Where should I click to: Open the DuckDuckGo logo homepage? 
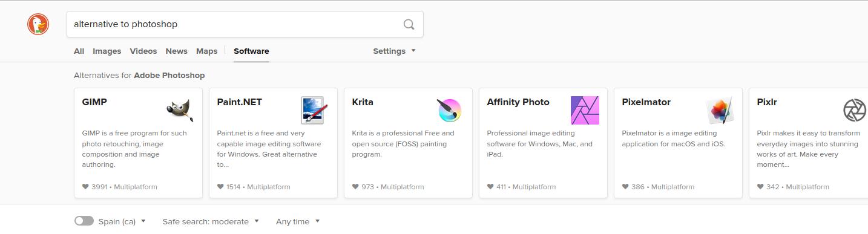tap(38, 24)
